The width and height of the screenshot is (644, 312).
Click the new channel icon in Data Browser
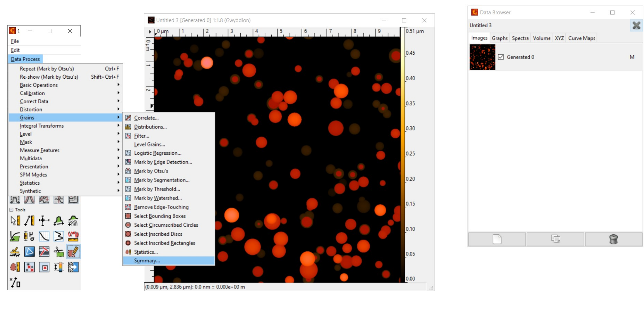click(497, 239)
